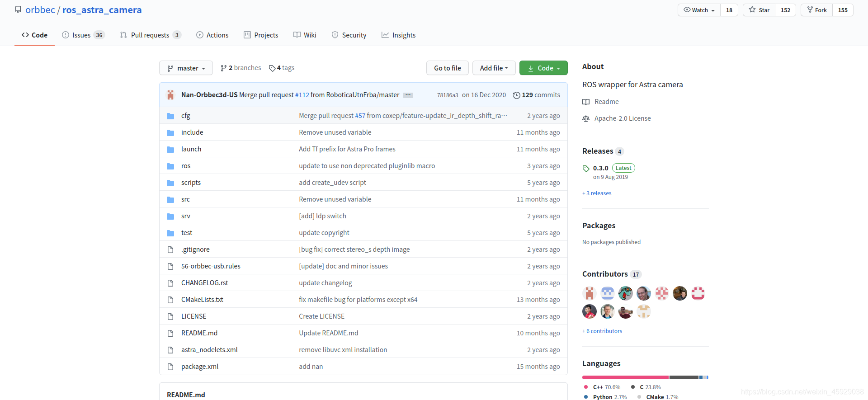
Task: View the star count 152
Action: [x=786, y=10]
